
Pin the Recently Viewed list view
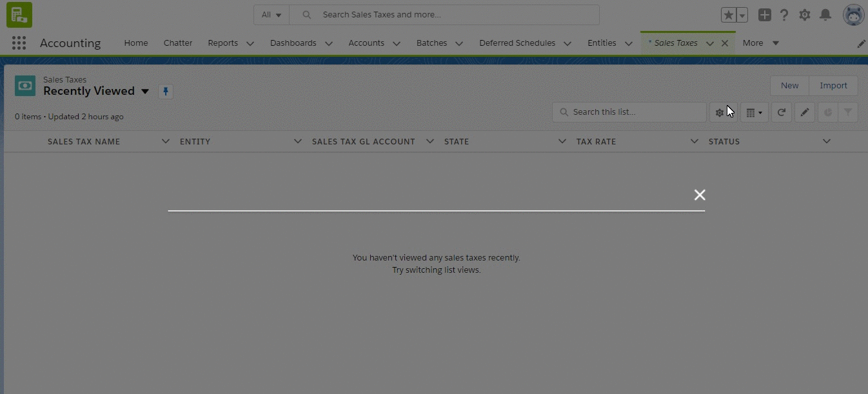pos(166,92)
